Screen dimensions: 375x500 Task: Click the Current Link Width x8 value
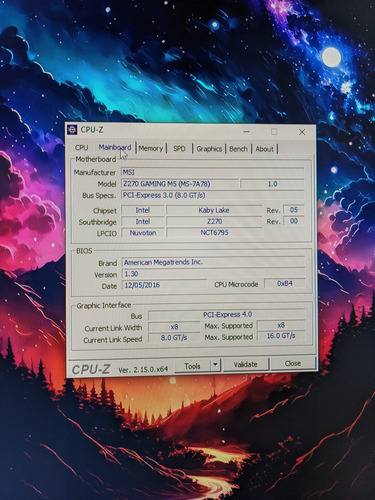pos(174,327)
